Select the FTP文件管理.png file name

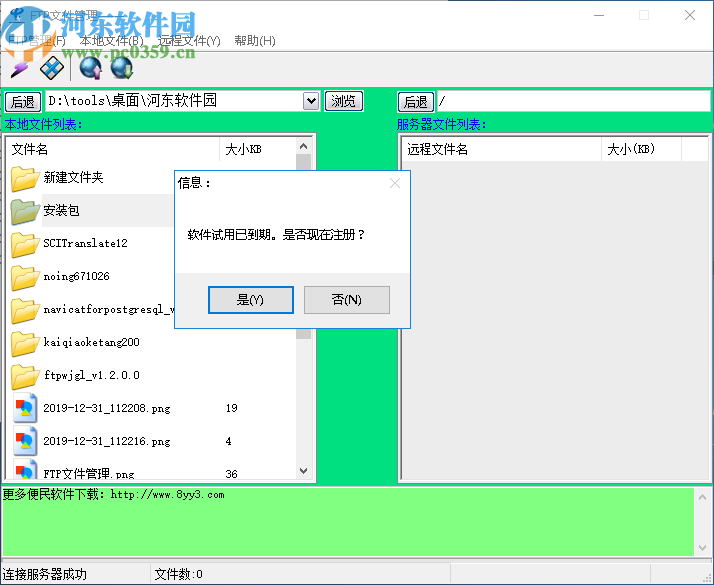point(89,474)
